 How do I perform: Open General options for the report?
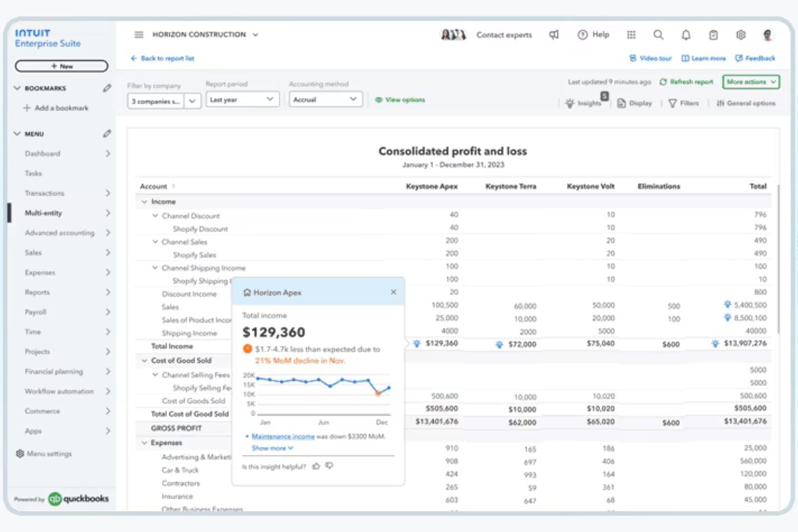pyautogui.click(x=746, y=103)
